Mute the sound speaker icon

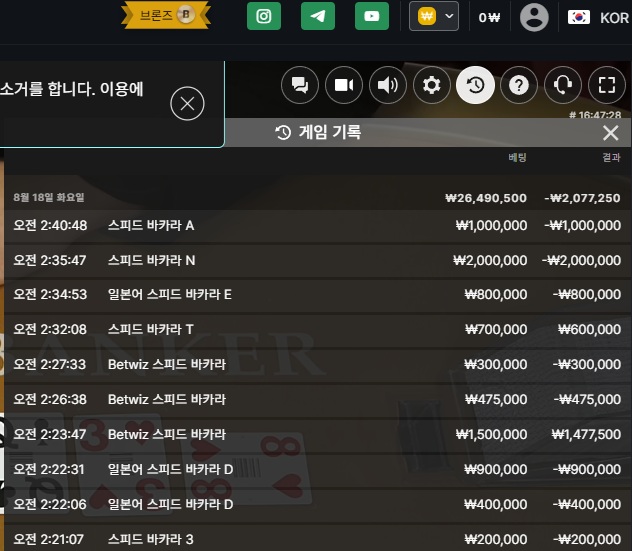[388, 85]
